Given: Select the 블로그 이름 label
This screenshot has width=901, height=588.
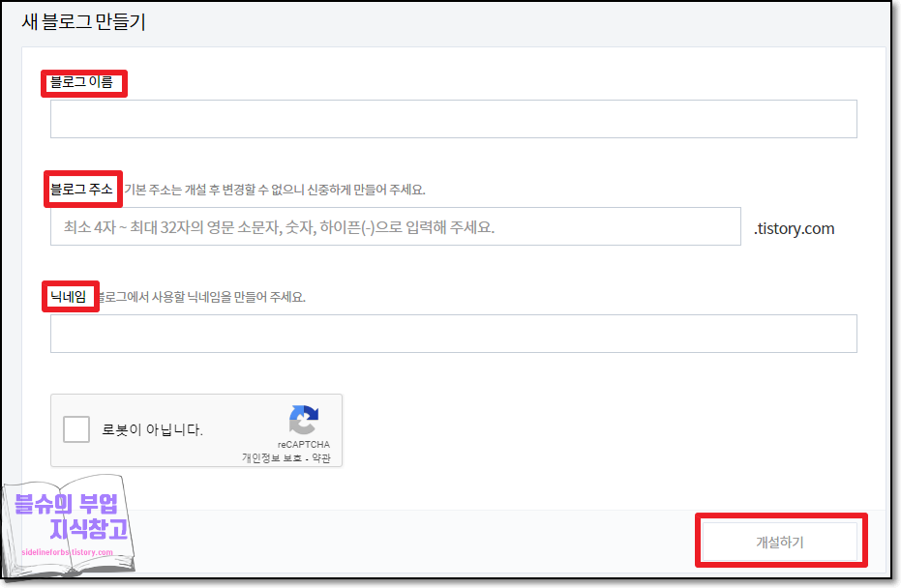Looking at the screenshot, I should [83, 83].
